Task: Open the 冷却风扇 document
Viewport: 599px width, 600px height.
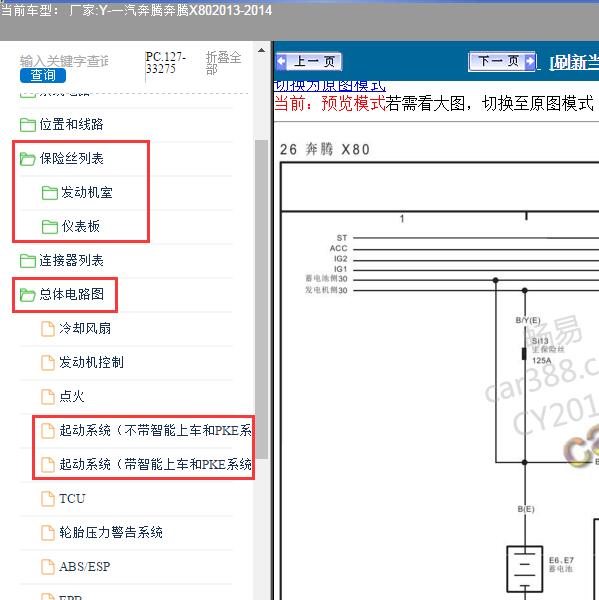Action: pyautogui.click(x=85, y=328)
